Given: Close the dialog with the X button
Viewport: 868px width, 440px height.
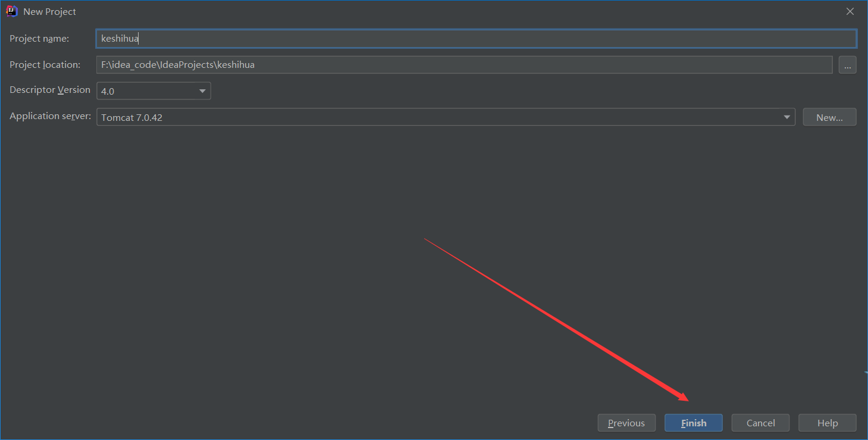Looking at the screenshot, I should 850,11.
